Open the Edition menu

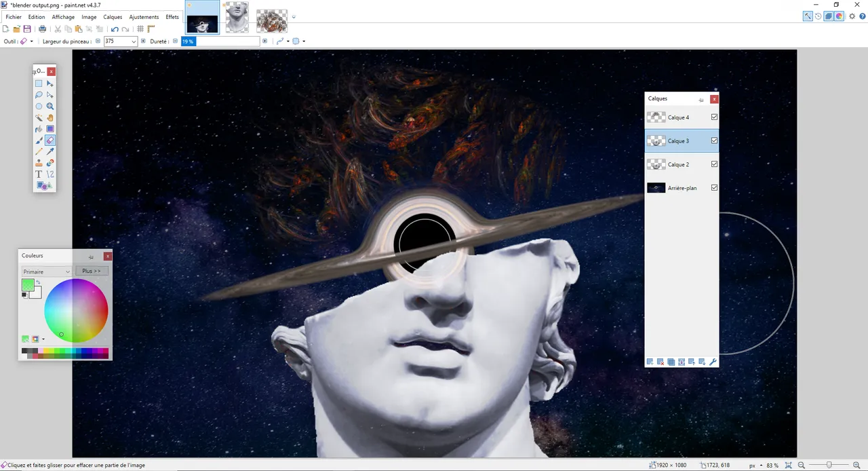[37, 17]
